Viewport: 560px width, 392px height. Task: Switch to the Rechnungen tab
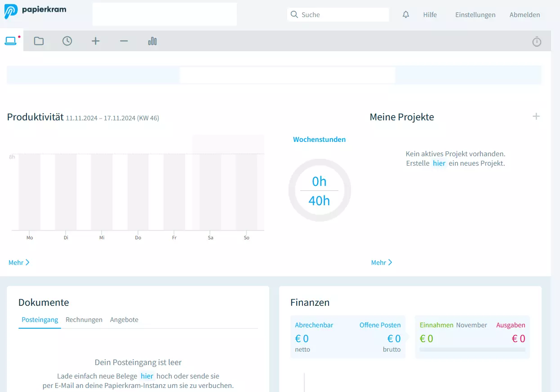84,320
